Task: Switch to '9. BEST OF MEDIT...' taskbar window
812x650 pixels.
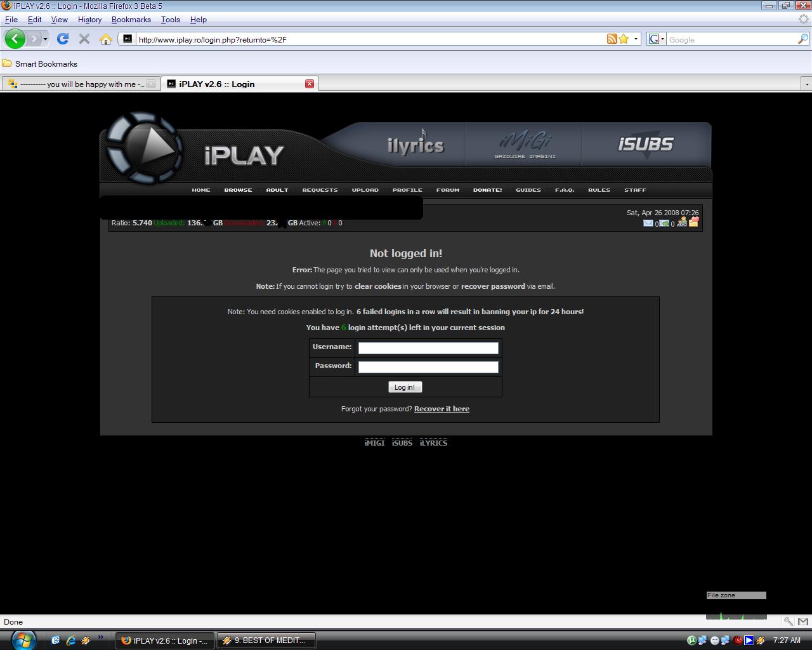Action: (x=266, y=640)
